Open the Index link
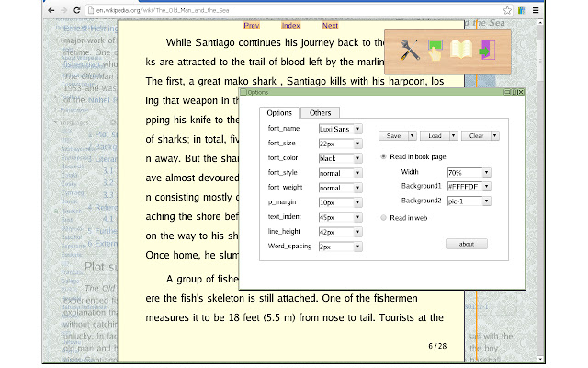 pos(290,26)
